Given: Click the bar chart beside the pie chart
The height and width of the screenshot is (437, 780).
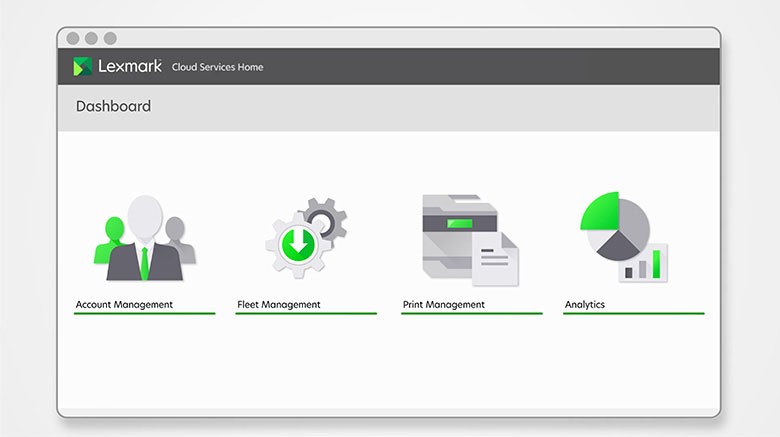Looking at the screenshot, I should click(x=643, y=263).
